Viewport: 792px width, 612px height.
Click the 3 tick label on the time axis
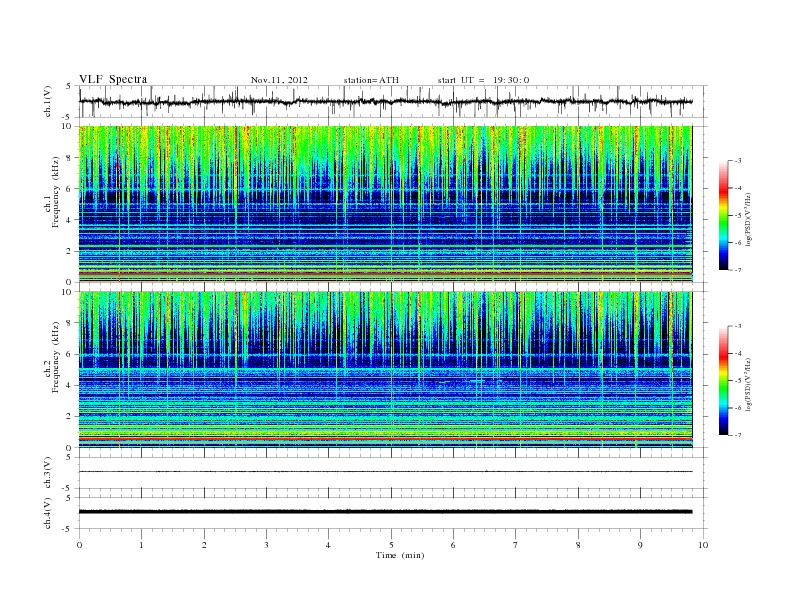[x=266, y=545]
